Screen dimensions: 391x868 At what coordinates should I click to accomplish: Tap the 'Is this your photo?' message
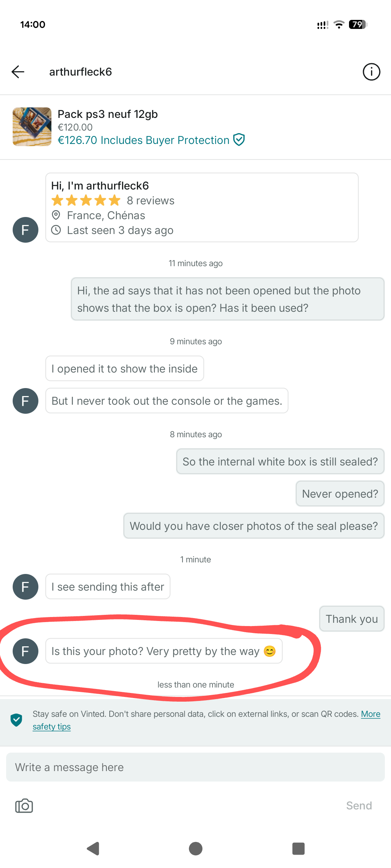click(164, 651)
